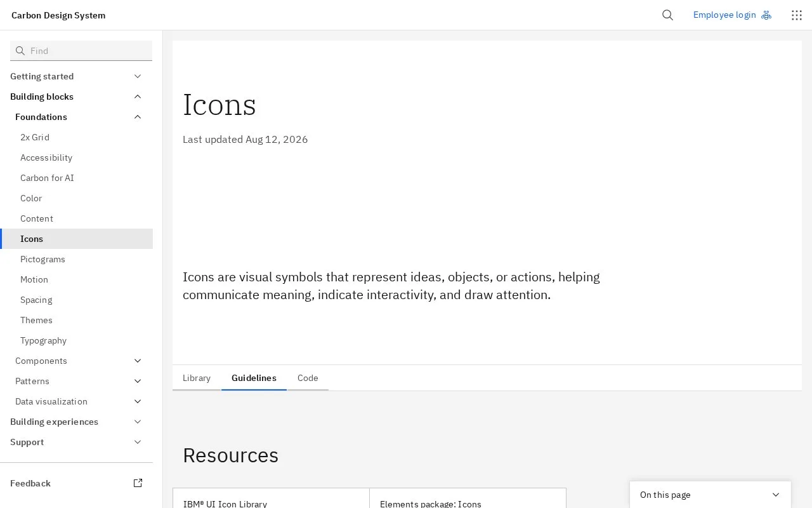Open Elements package: Icons resource card

468,498
